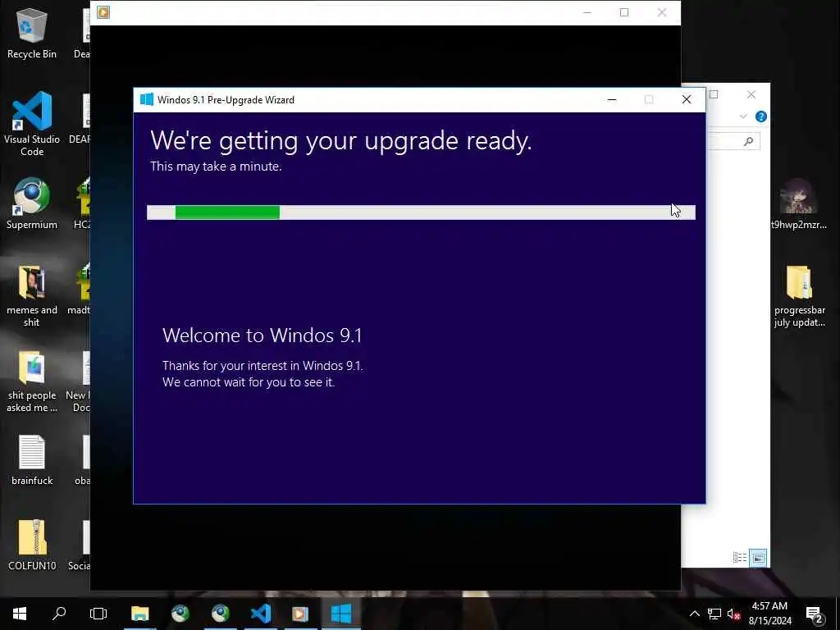Close the media player window
The image size is (840, 630).
point(662,12)
